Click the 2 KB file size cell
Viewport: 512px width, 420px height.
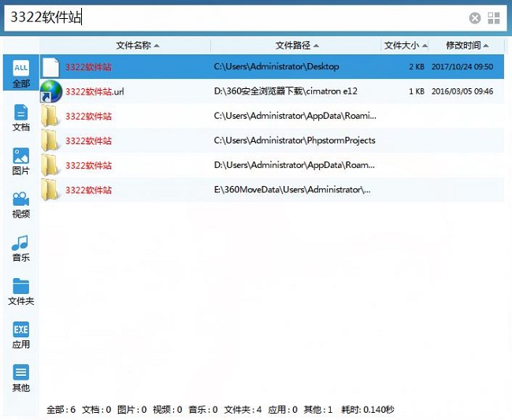pyautogui.click(x=417, y=67)
